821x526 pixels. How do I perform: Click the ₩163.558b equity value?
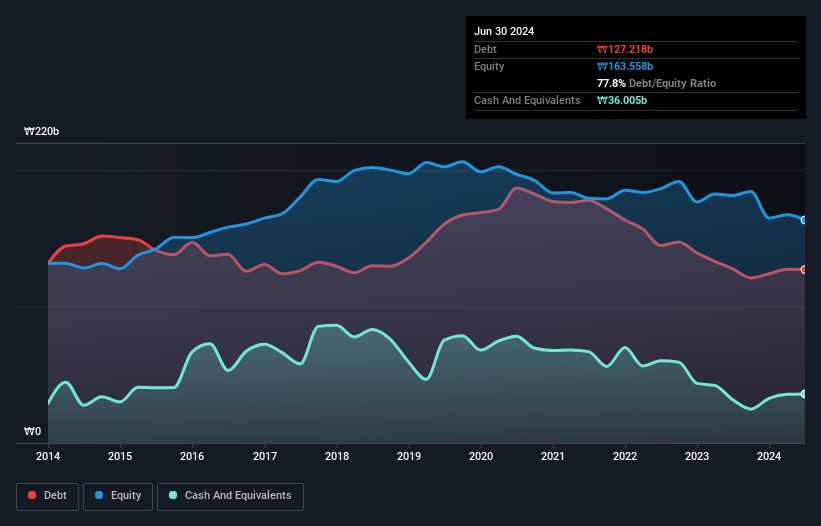(x=625, y=66)
